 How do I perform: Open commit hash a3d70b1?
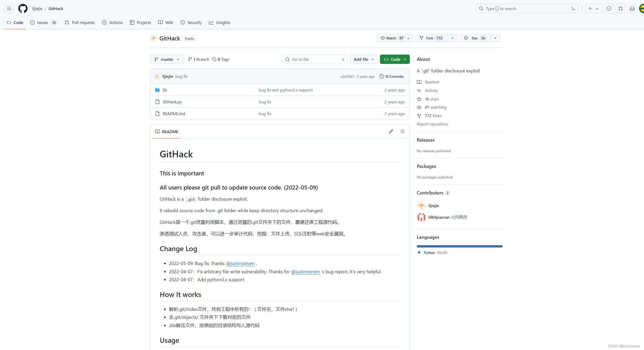[x=347, y=76]
